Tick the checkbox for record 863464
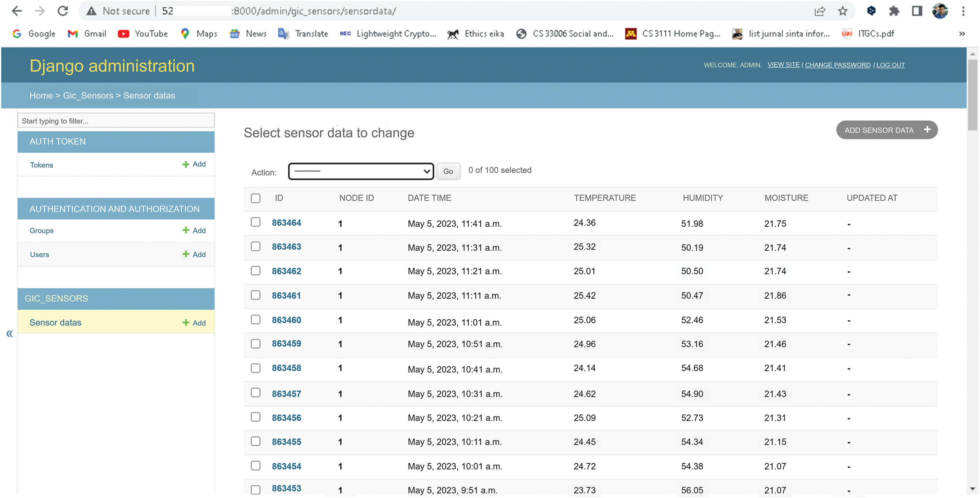 pos(256,222)
